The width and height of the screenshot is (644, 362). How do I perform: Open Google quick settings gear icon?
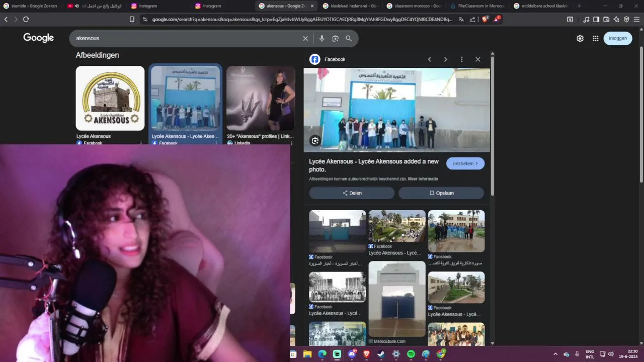point(580,38)
